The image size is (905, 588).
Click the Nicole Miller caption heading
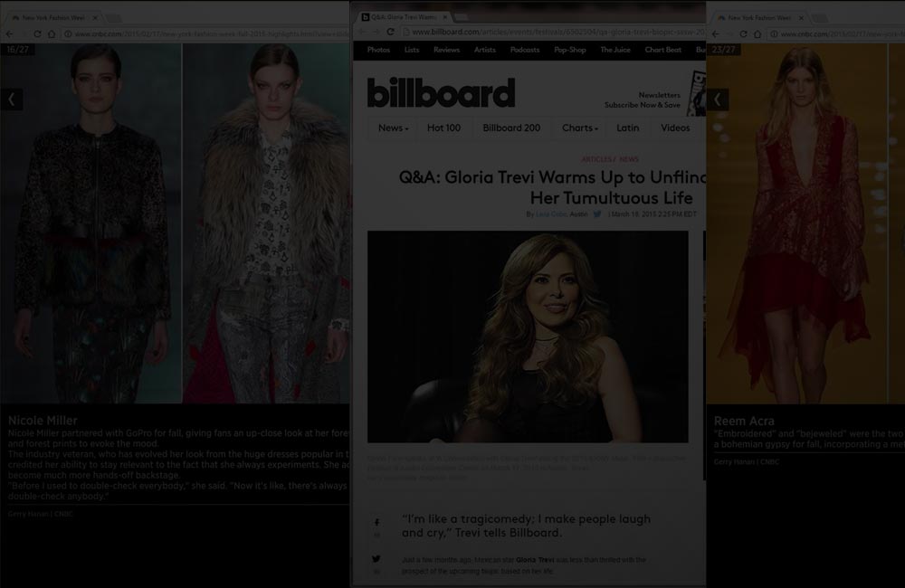tap(43, 421)
